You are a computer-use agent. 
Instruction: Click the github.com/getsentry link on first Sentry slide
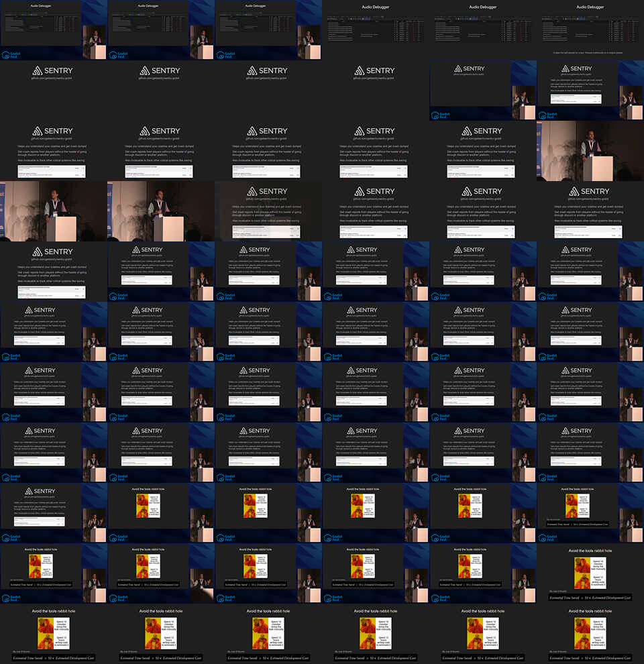(54, 78)
